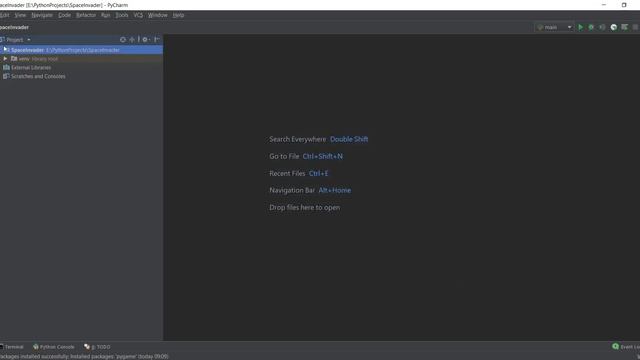Screen dimensions: 640x360
Task: Open the Terminal tool window
Action: (x=12, y=347)
